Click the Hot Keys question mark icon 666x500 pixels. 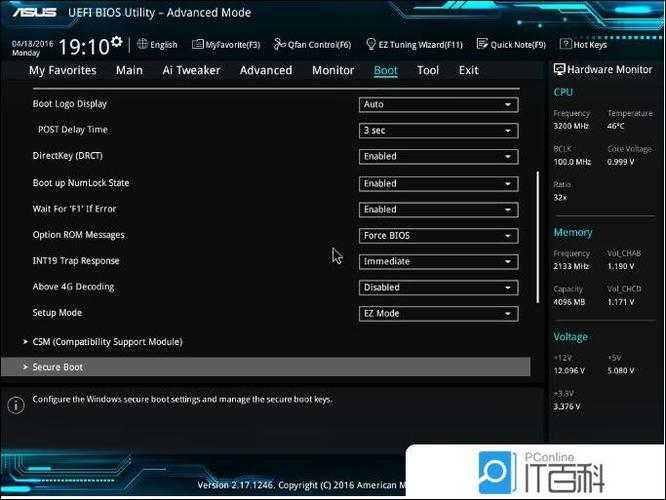565,44
